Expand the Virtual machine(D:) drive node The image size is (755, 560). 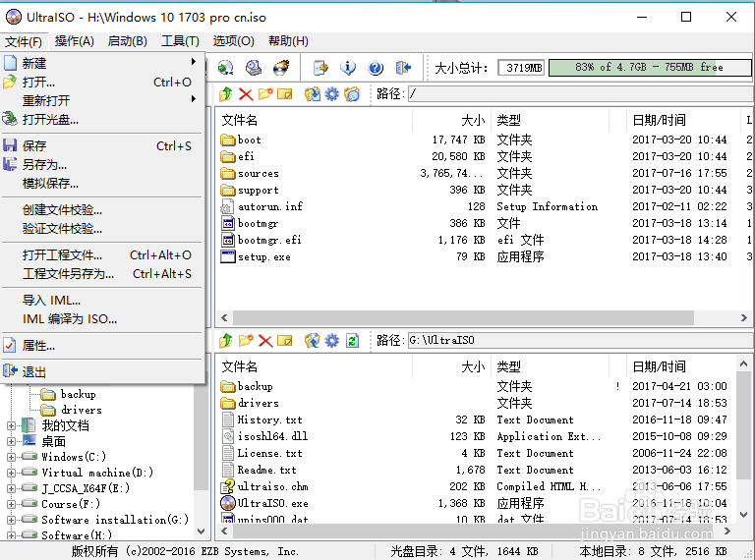(11, 473)
